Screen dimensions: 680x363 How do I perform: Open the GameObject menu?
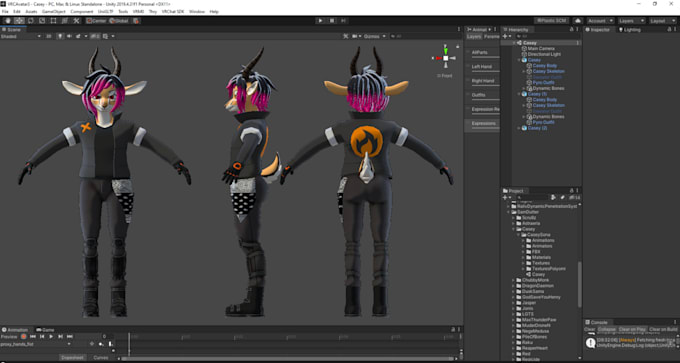coord(53,12)
